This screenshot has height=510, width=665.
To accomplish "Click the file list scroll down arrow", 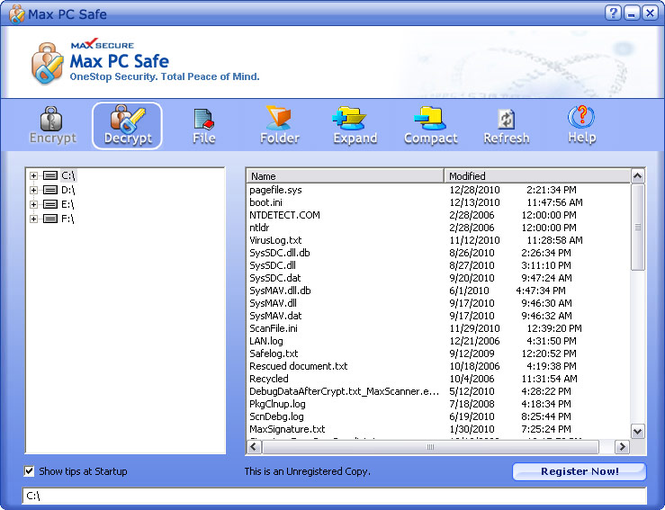I will tap(637, 431).
